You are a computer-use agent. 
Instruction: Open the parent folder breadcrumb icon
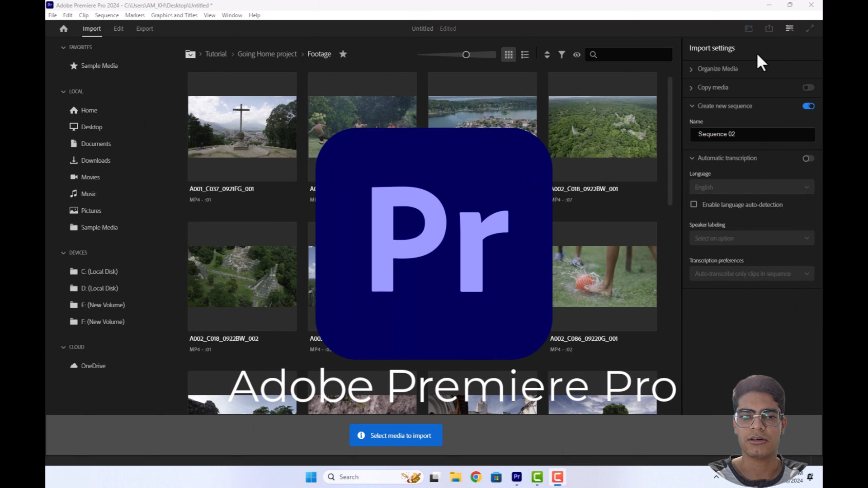pyautogui.click(x=190, y=54)
